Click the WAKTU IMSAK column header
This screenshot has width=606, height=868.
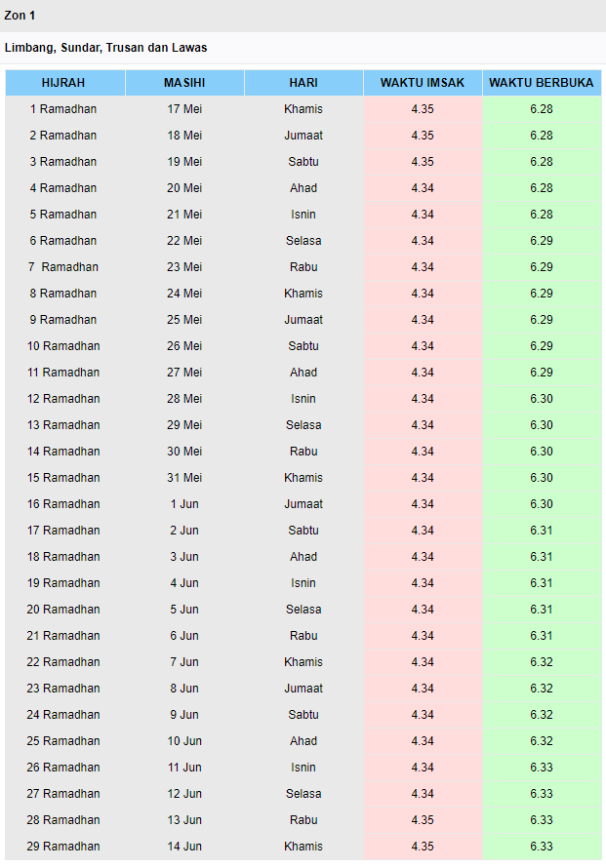point(423,83)
